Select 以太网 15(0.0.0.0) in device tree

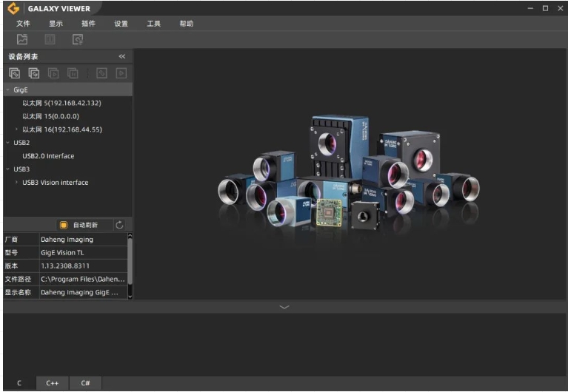(x=50, y=116)
